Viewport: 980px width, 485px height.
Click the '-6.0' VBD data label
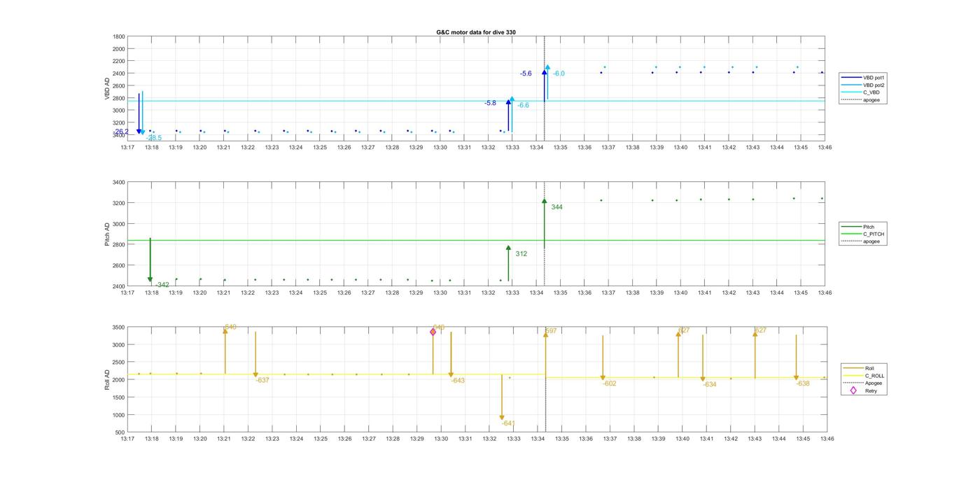(559, 73)
